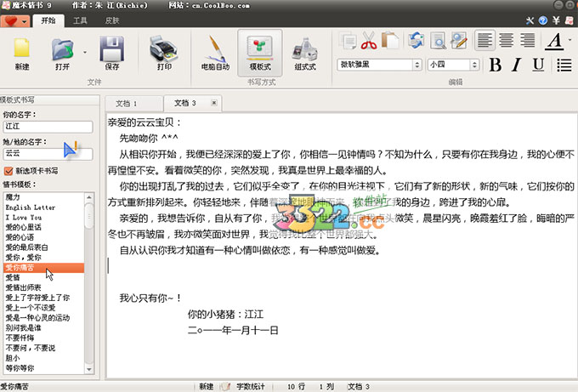Click the copy documents icon
This screenshot has height=392, width=578.
point(348,40)
